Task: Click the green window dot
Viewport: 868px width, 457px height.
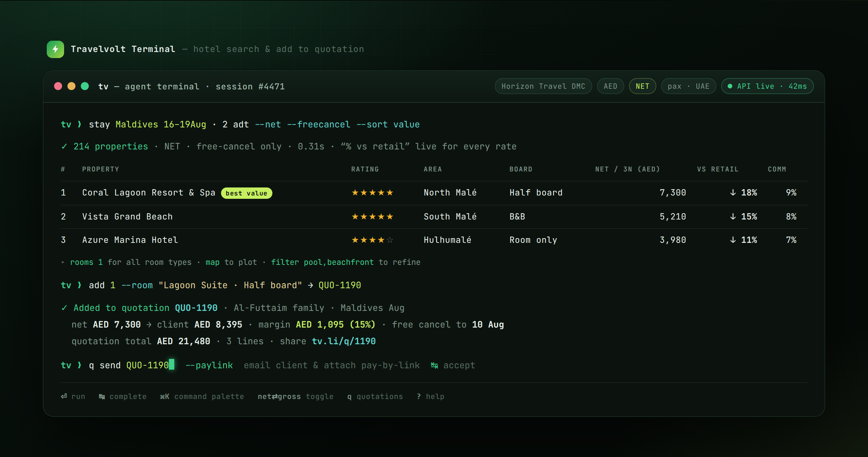Action: point(85,86)
